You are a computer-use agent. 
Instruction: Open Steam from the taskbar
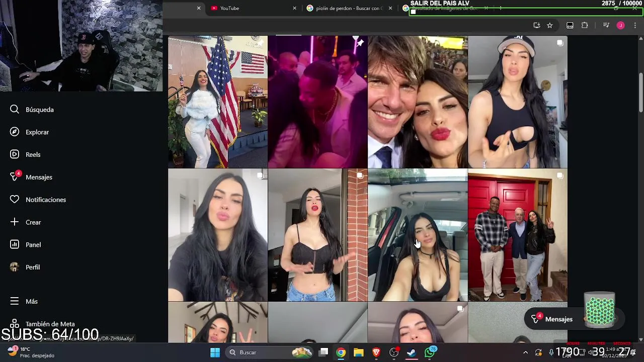[412, 352]
